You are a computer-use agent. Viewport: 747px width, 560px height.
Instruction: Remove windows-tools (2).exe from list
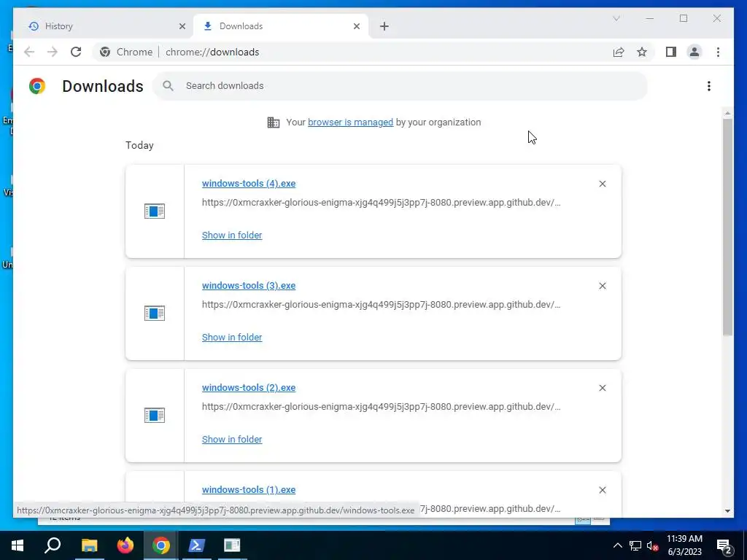(x=602, y=388)
